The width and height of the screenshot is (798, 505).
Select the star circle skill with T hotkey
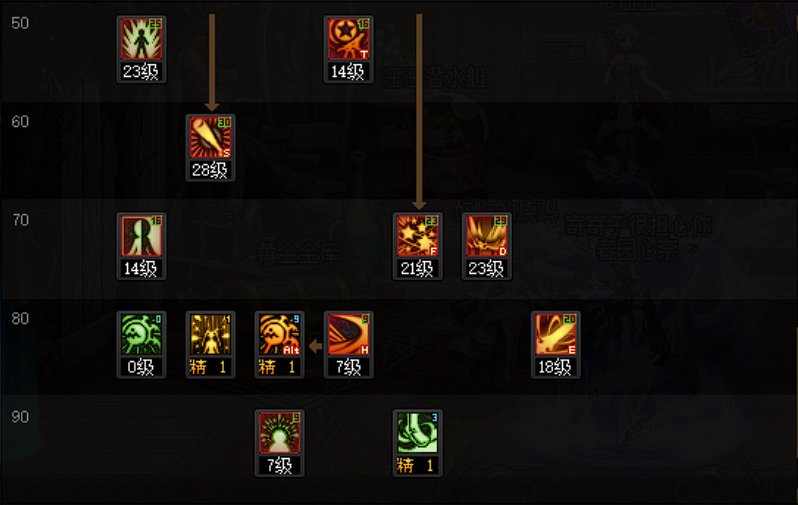(x=348, y=39)
